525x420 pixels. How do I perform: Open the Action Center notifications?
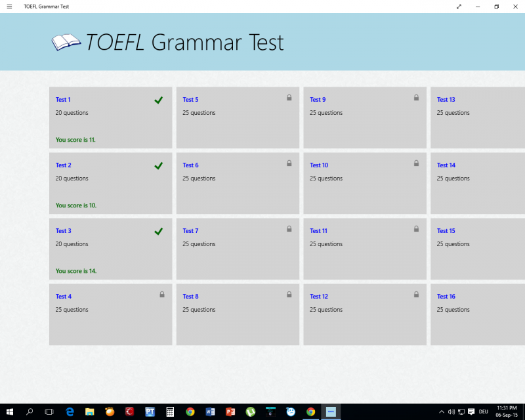tap(471, 411)
